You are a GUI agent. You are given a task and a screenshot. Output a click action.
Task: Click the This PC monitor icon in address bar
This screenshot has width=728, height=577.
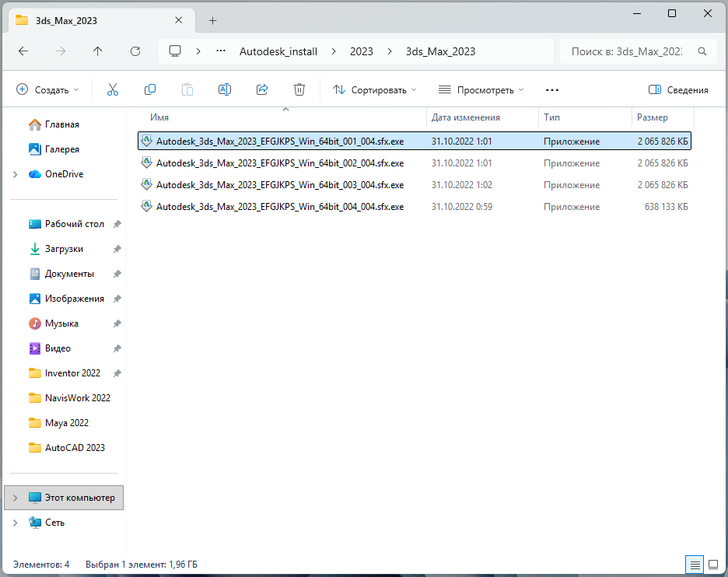click(x=175, y=51)
